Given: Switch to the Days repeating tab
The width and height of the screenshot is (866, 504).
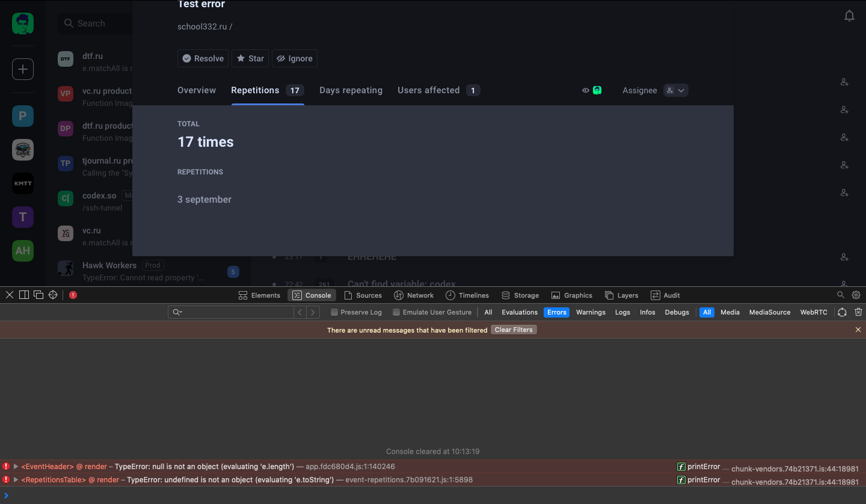Looking at the screenshot, I should (351, 90).
